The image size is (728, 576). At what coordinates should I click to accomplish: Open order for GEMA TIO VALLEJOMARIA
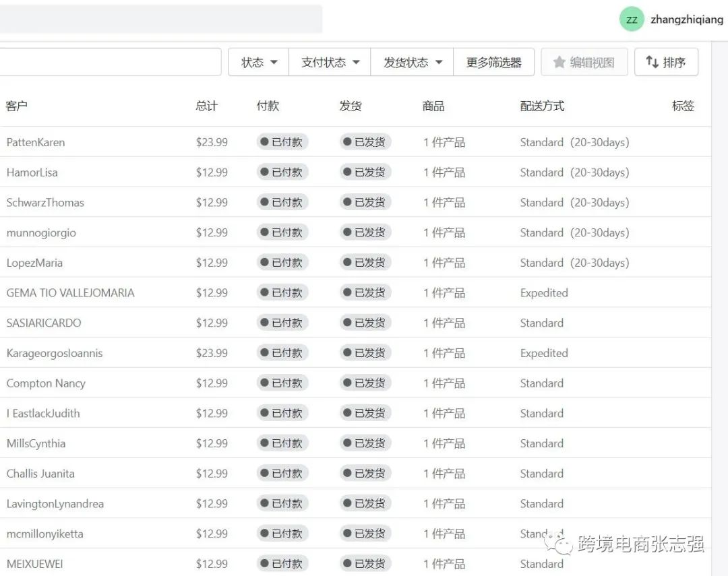(70, 293)
